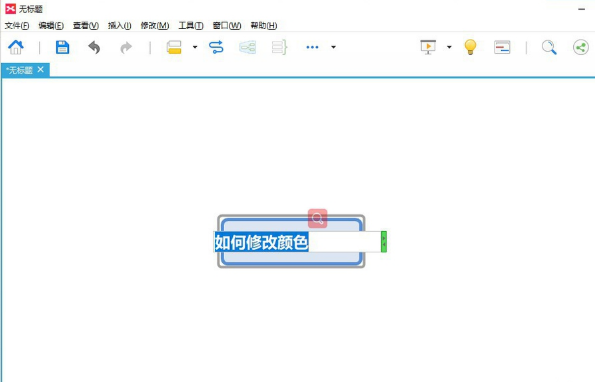Open the 文件(F) menu
595x382 pixels.
coord(17,25)
